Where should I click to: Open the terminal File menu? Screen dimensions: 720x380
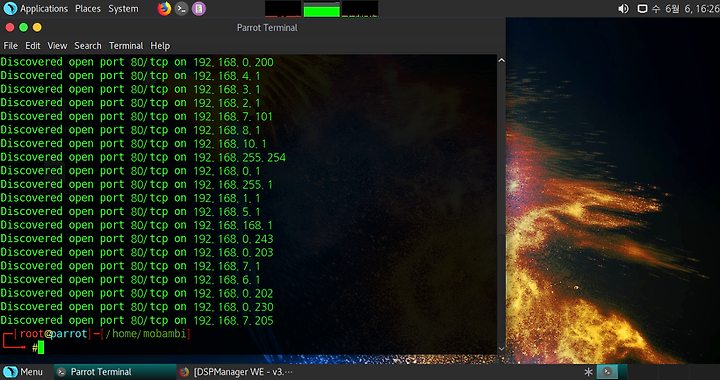[10, 45]
